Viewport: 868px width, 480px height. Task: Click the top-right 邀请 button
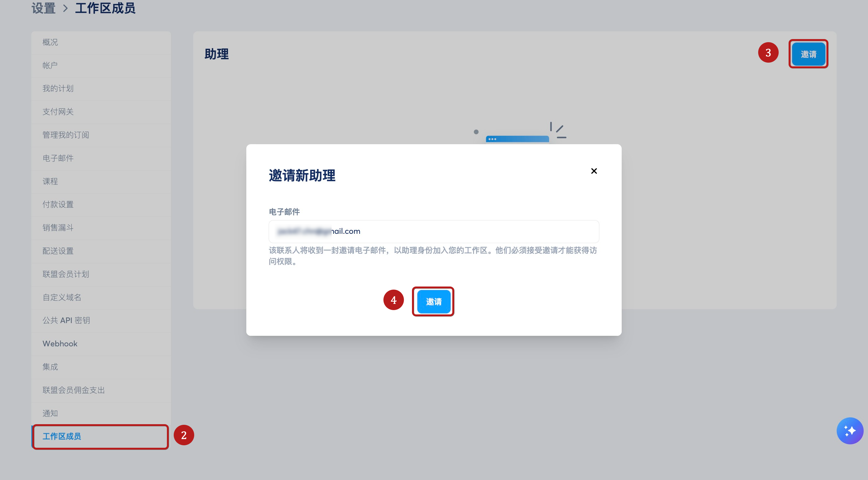(x=808, y=54)
